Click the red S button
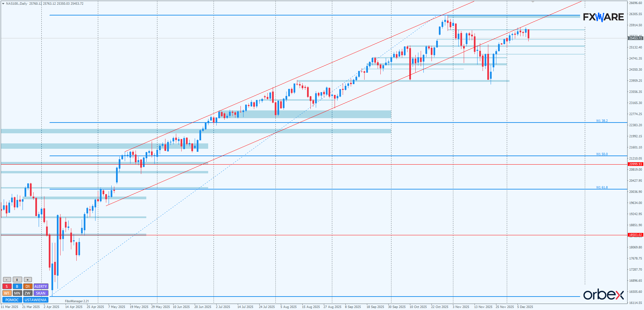 pyautogui.click(x=7, y=286)
